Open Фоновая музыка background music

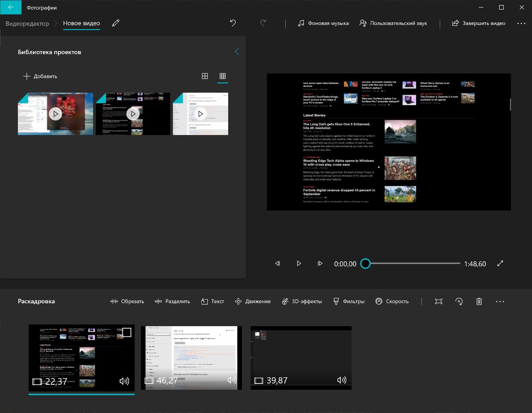click(x=323, y=23)
